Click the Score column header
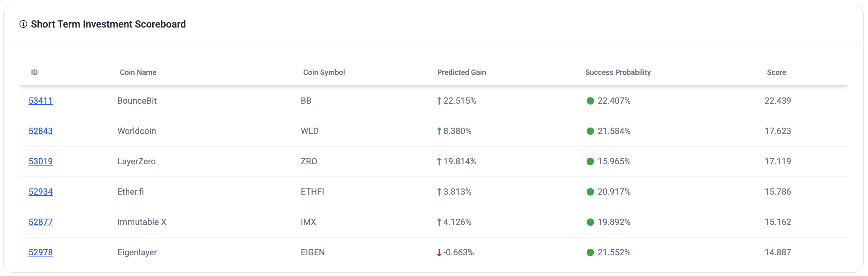The width and height of the screenshot is (868, 276). coord(776,72)
